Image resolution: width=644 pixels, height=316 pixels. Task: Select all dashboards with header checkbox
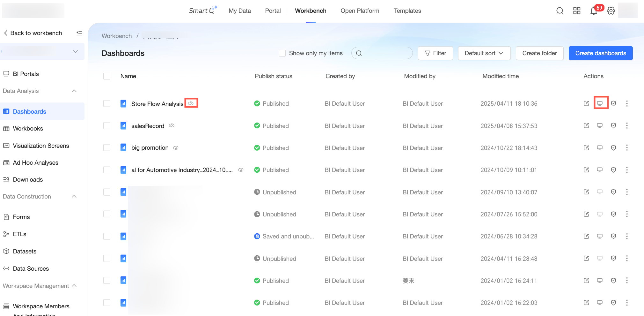(107, 76)
